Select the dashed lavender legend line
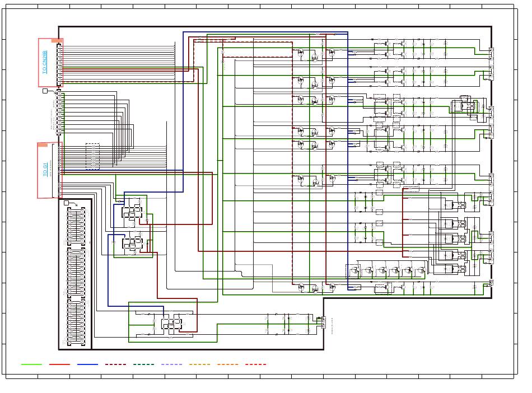 tap(172, 364)
